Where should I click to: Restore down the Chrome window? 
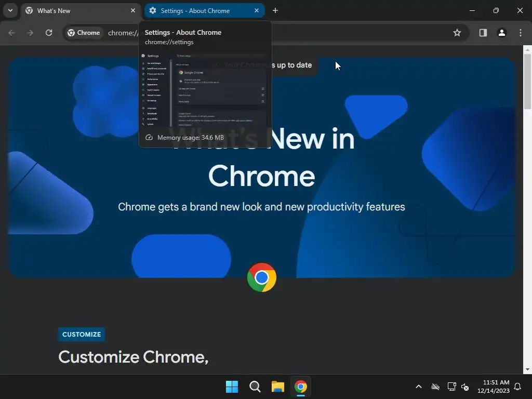(496, 10)
